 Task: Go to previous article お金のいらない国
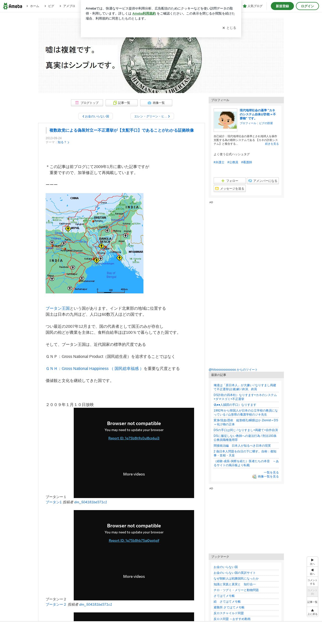[96, 116]
